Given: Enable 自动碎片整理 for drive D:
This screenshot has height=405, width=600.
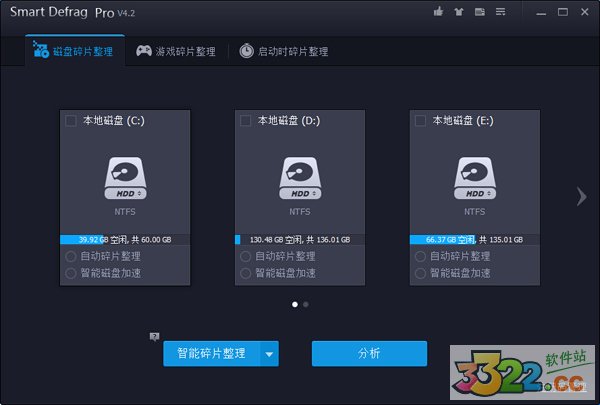Looking at the screenshot, I should click(245, 256).
